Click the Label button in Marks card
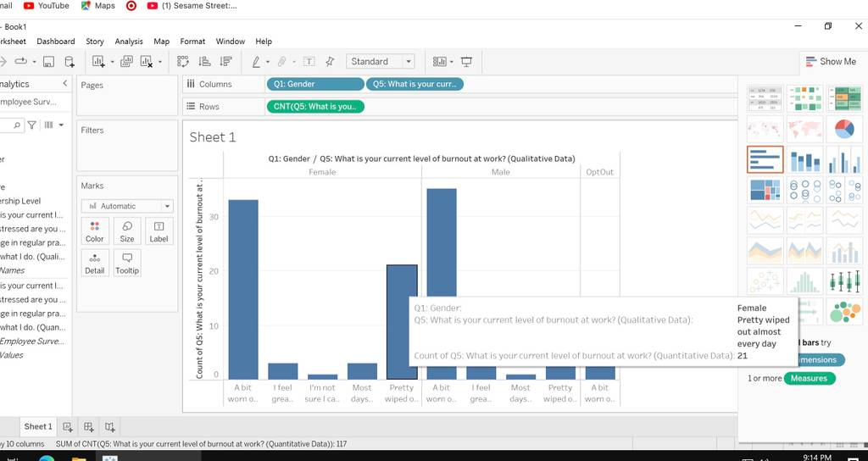This screenshot has height=461, width=868. (159, 231)
